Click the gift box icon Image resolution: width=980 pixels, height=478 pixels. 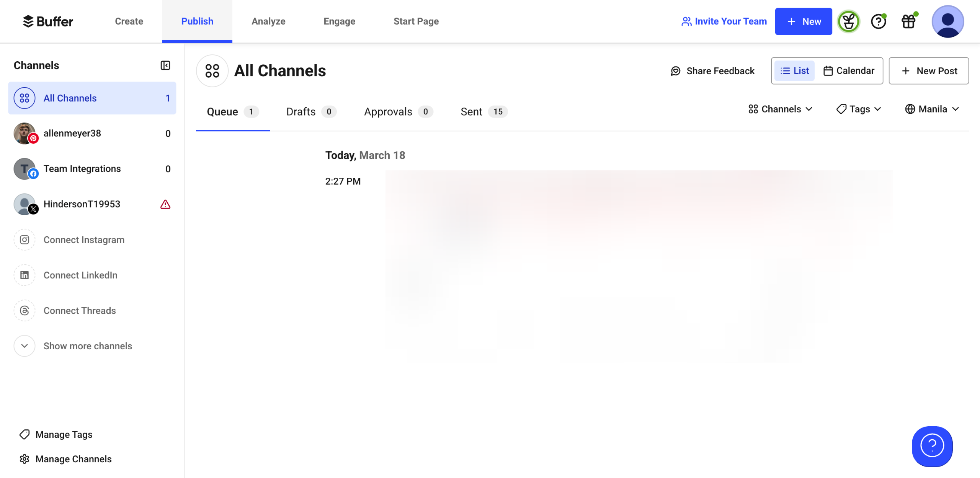908,21
